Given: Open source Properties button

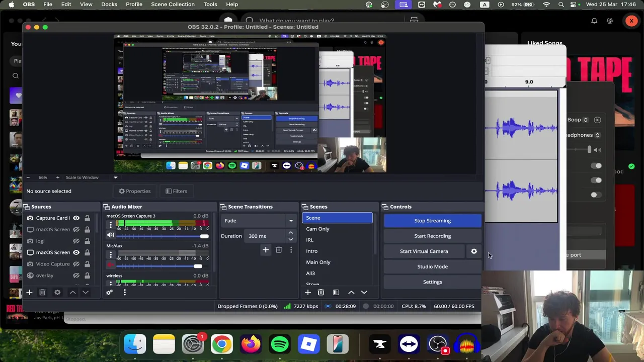Looking at the screenshot, I should coord(134,191).
